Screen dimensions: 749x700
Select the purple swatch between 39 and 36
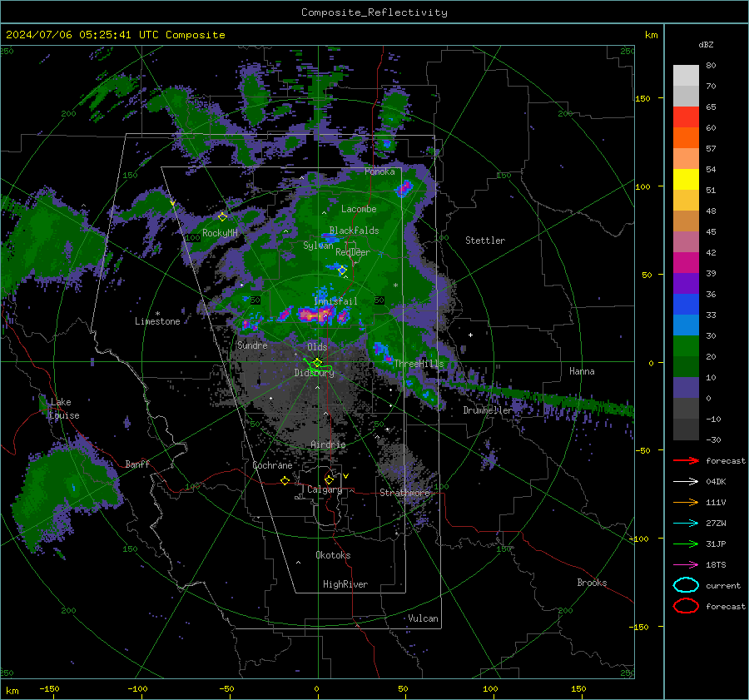[686, 283]
